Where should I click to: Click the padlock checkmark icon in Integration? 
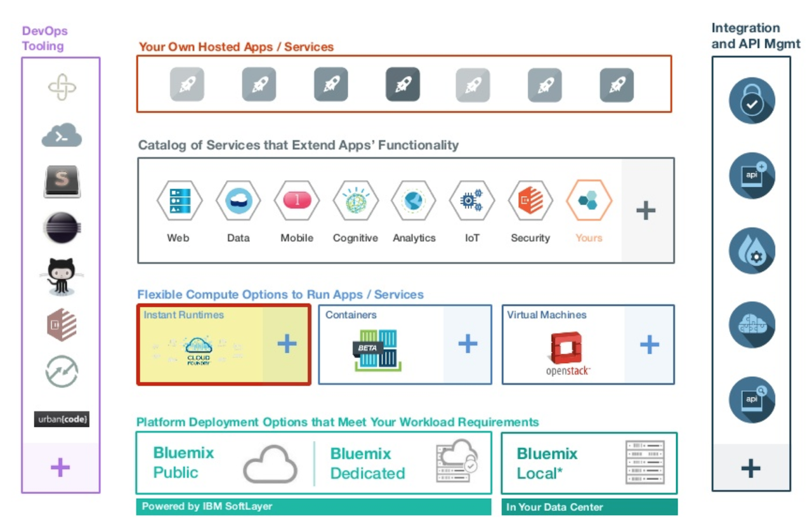[752, 101]
